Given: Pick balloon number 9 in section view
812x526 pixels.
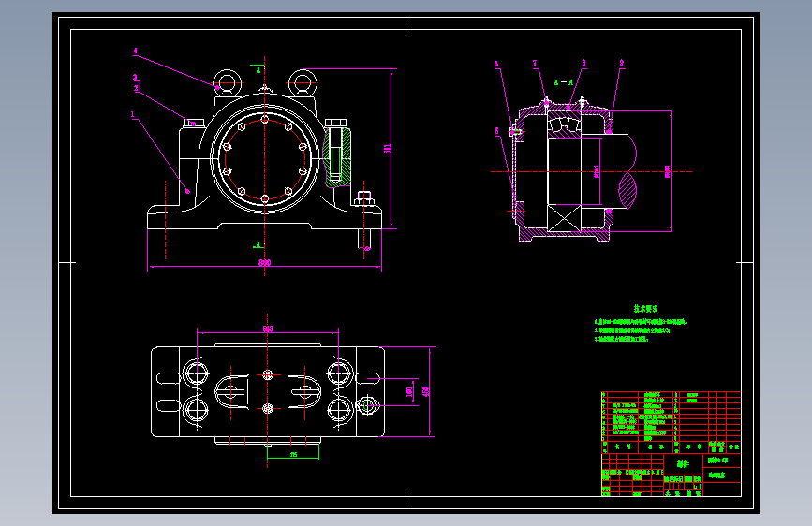Looking at the screenshot, I should click(x=622, y=63).
